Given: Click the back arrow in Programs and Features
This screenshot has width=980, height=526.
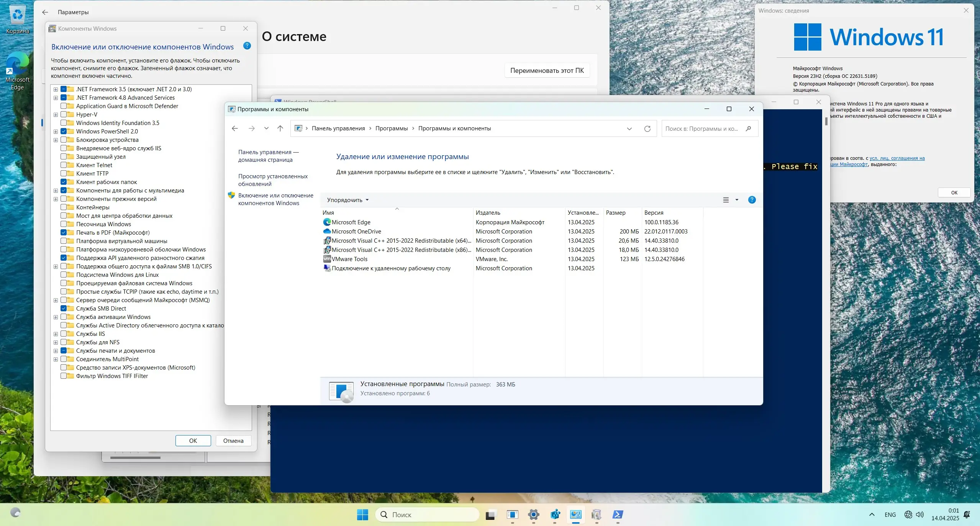Looking at the screenshot, I should (x=235, y=129).
